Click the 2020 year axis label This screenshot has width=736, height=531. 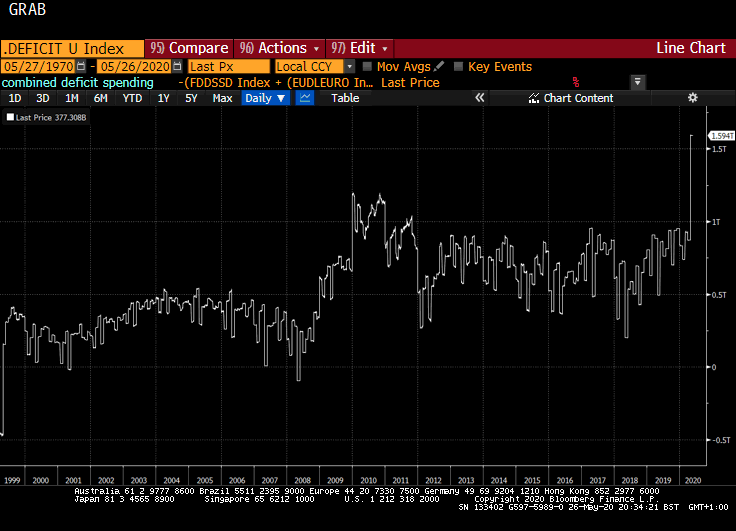(x=693, y=480)
